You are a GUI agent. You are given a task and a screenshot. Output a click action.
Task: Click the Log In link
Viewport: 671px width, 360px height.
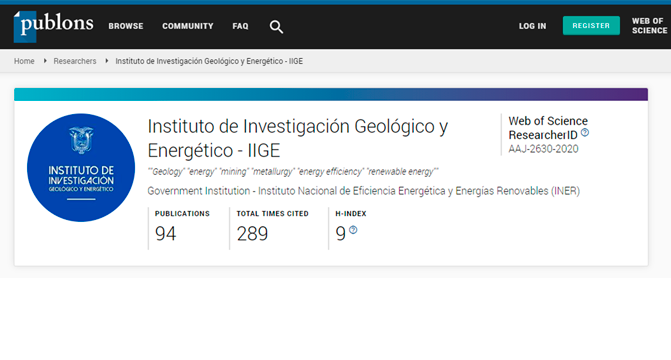pos(532,26)
